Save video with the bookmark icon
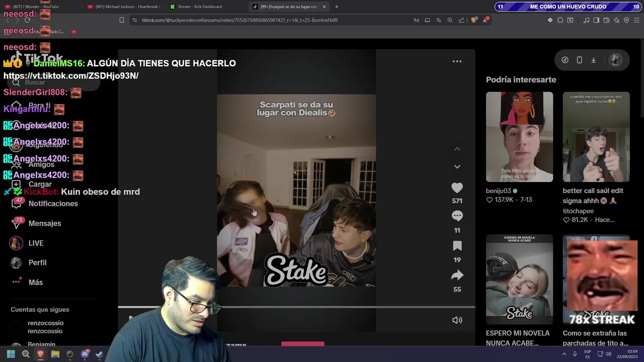 coord(457,245)
